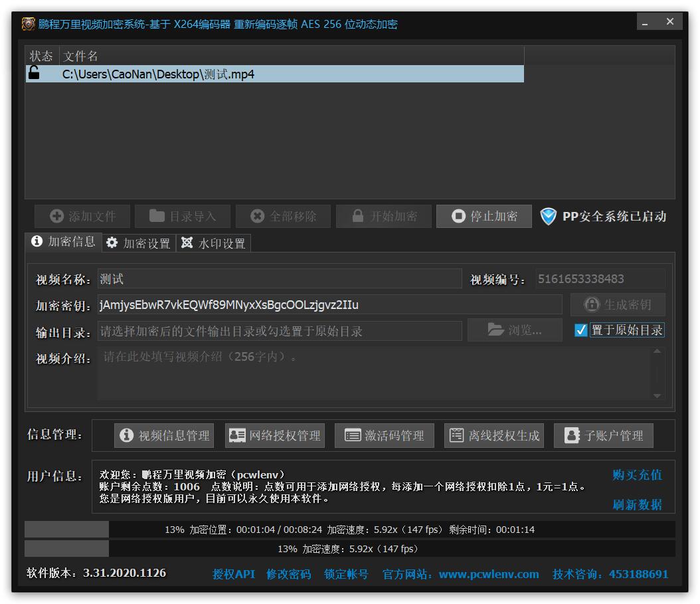
Task: Click the PP security shield icon
Action: 548,217
